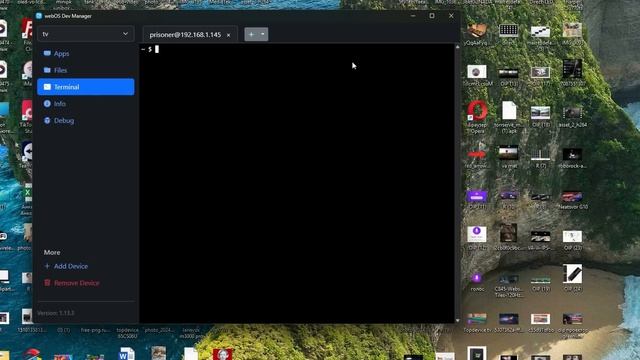Expand the tv device dropdown
Viewport: 640px width, 360px height.
[86, 34]
